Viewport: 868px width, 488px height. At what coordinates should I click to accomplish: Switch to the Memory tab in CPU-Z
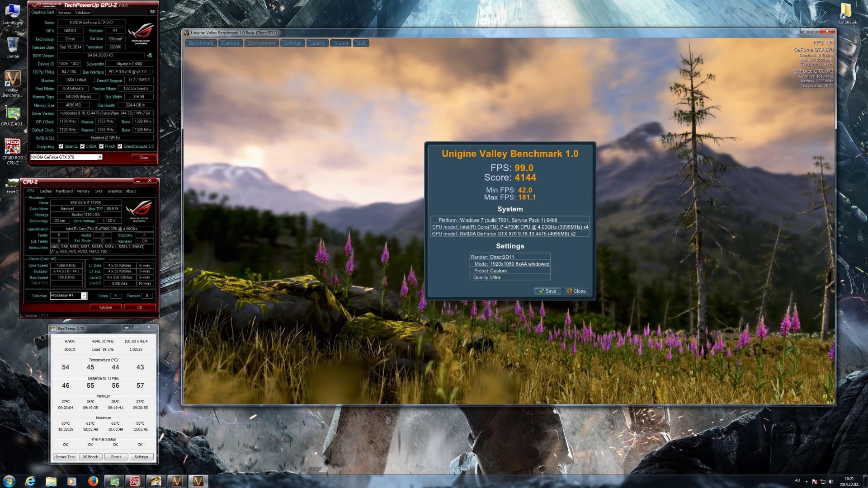(83, 191)
